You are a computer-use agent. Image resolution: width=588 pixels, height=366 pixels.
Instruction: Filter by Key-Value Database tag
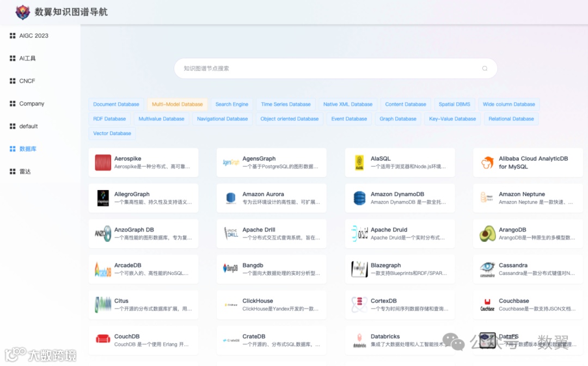pos(452,119)
